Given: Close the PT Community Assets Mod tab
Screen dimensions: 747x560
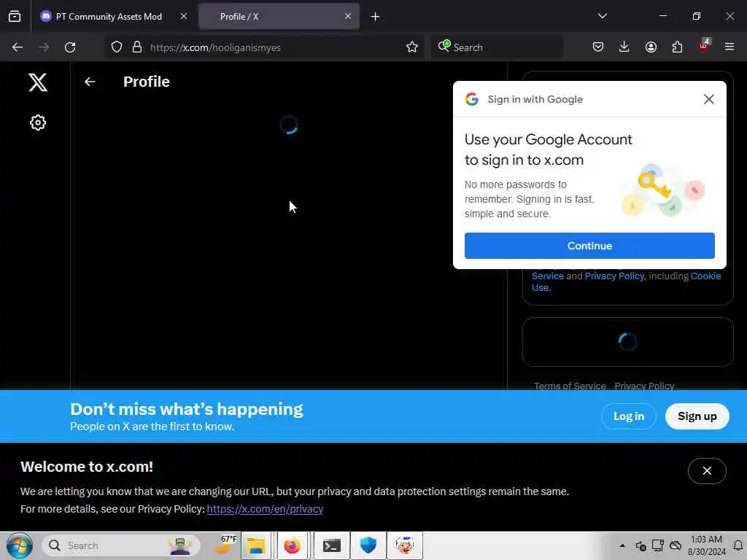Looking at the screenshot, I should click(183, 16).
